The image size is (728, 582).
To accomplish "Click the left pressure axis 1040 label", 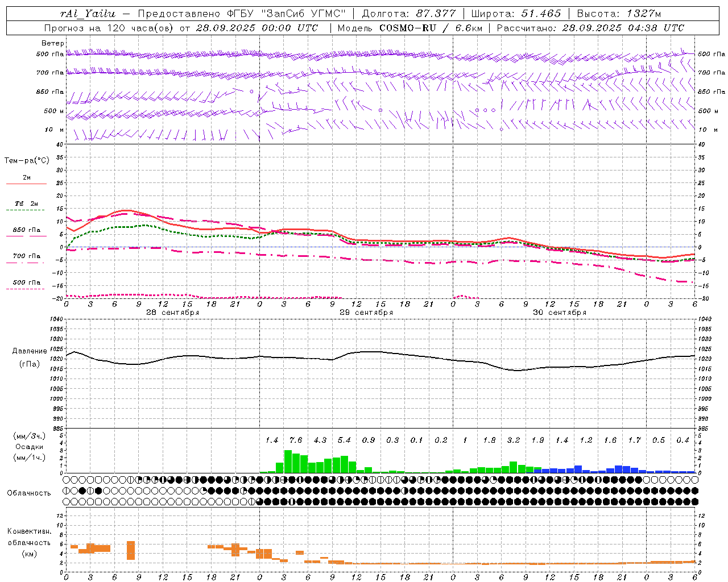I will (57, 319).
